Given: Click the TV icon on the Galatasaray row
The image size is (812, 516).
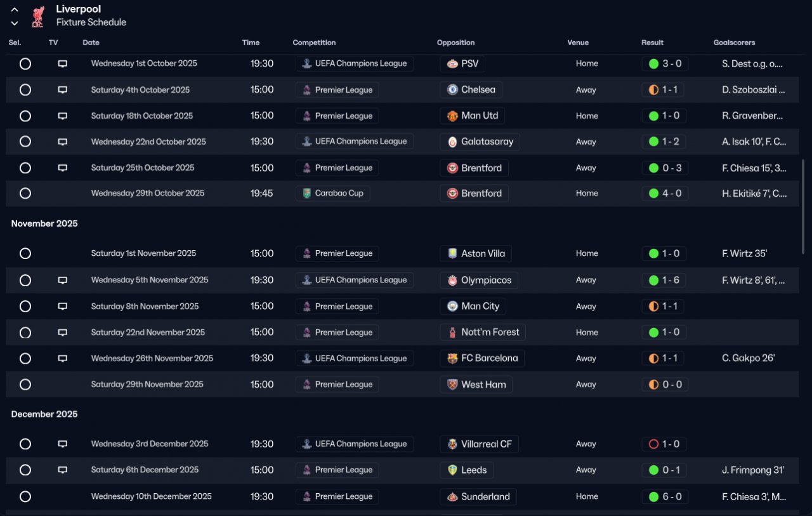Looking at the screenshot, I should [63, 142].
